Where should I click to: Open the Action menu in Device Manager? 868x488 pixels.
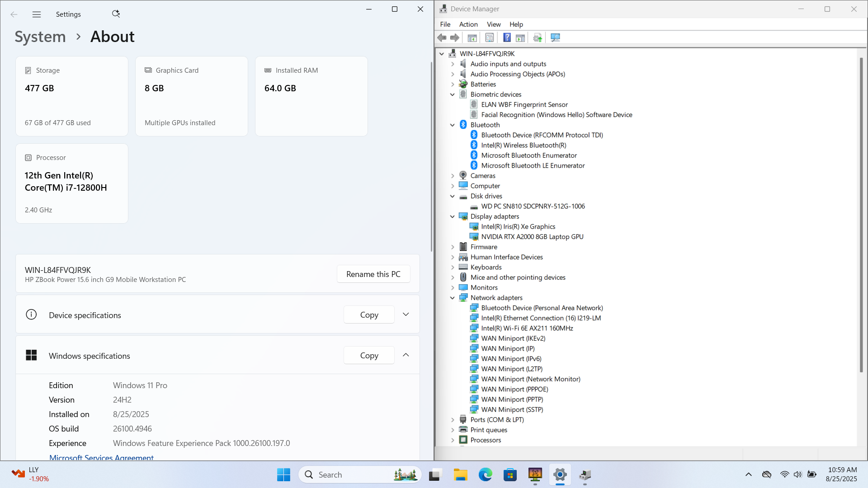pyautogui.click(x=468, y=24)
